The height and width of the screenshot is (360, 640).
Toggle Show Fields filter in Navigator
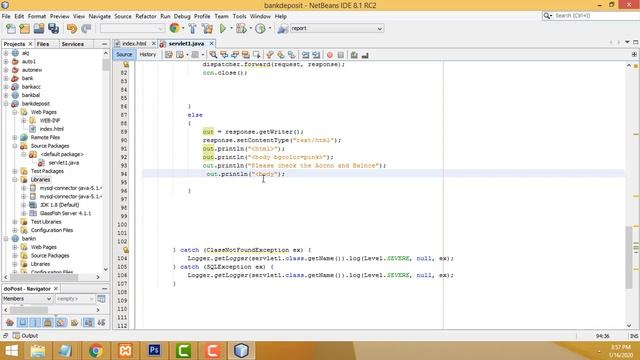22,323
